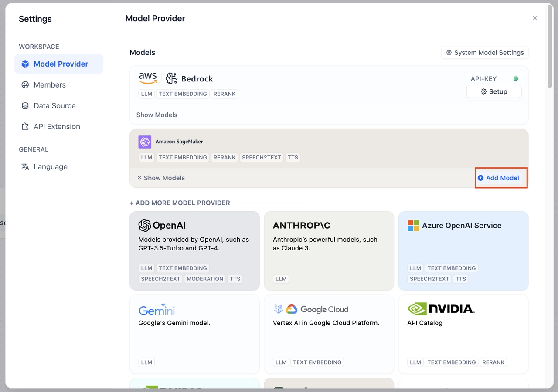Viewport: 558px width, 392px height.
Task: Click the AWS Bedrock logo
Action: pyautogui.click(x=176, y=78)
